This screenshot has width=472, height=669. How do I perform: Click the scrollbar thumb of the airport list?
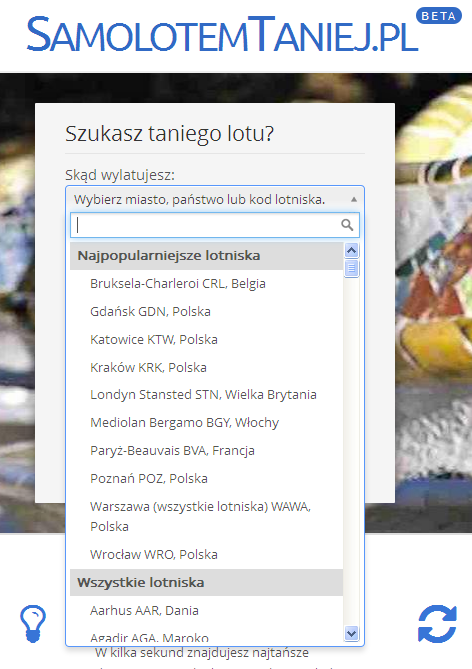351,268
